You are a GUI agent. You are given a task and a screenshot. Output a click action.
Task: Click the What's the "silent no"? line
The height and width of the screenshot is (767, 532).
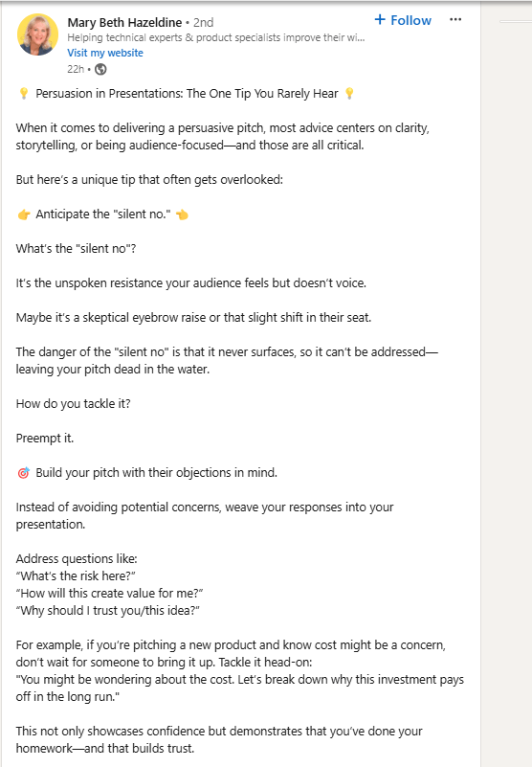77,249
